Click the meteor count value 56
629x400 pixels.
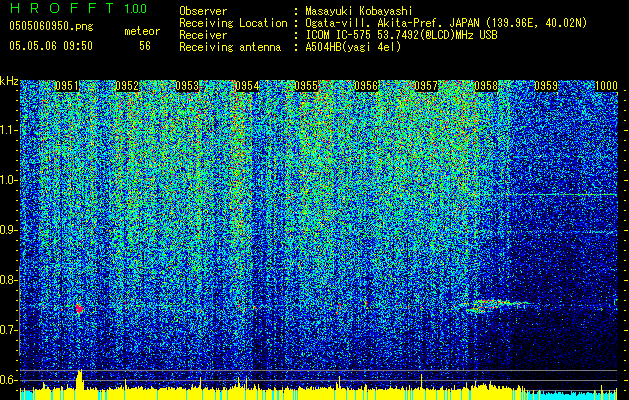click(x=145, y=46)
